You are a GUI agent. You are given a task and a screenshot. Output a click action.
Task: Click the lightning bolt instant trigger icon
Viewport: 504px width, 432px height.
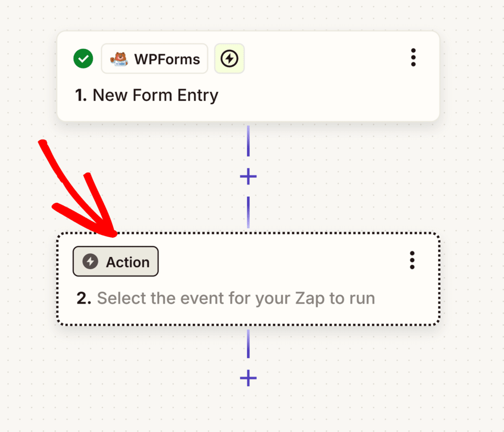click(x=229, y=59)
